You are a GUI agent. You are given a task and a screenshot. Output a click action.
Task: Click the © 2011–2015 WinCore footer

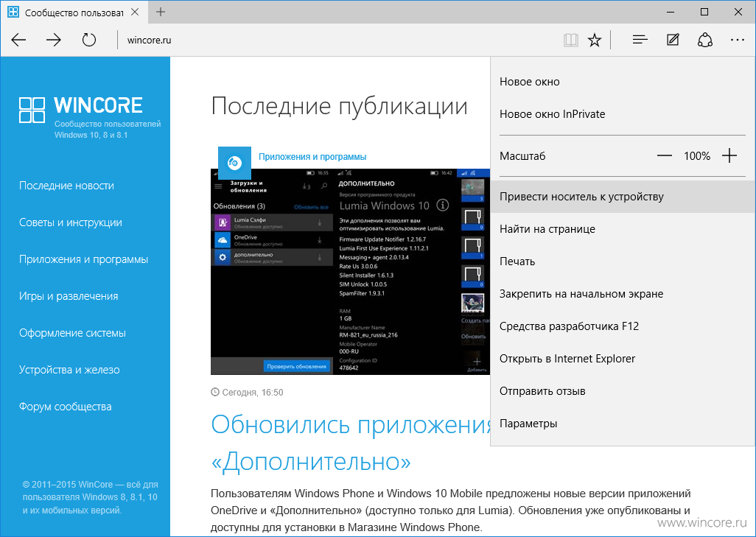[90, 497]
